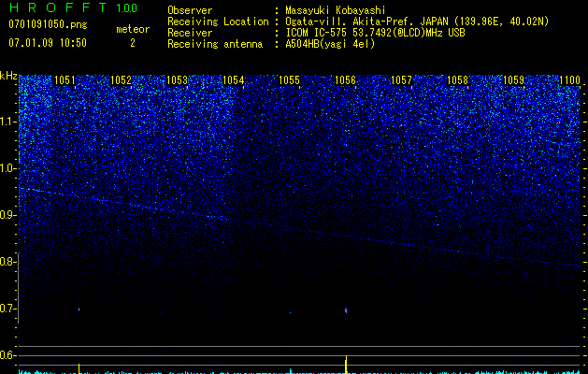This screenshot has height=374, width=588.
Task: Click the Receiving Location label
Action: (x=218, y=22)
